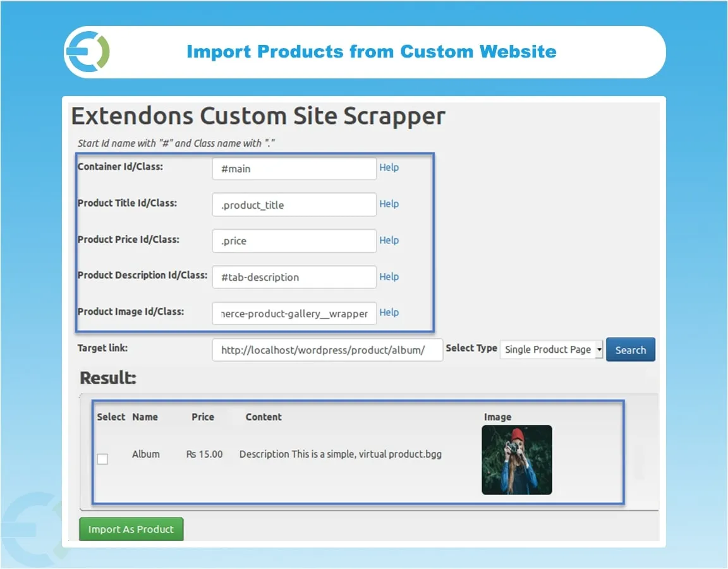Click the 'Product Description Id/Class:' label

[143, 275]
